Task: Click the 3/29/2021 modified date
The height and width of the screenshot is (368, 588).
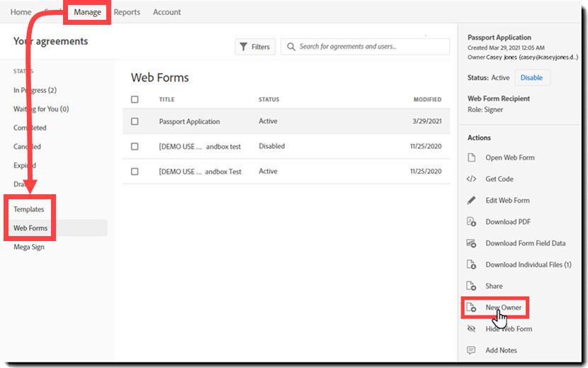Action: [x=426, y=121]
